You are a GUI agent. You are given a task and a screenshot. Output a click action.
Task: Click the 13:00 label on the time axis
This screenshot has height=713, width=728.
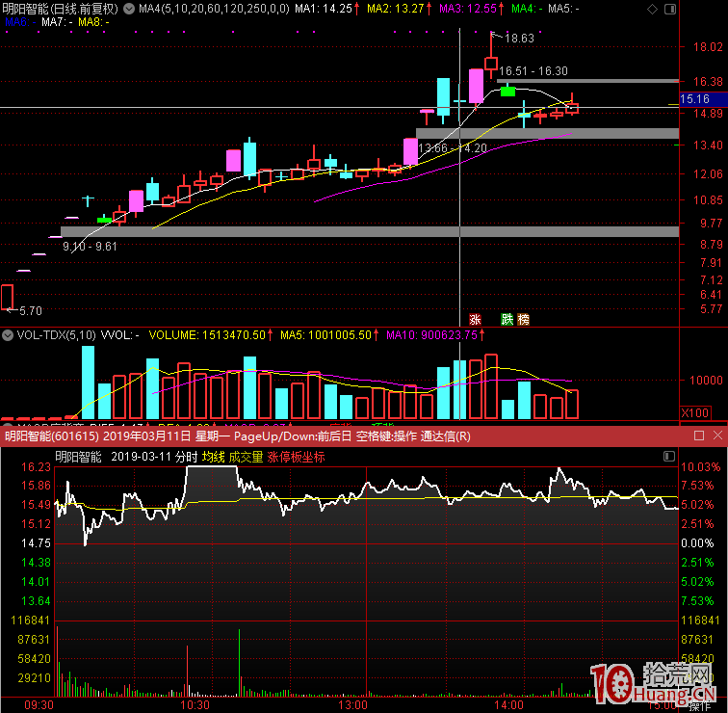point(352,705)
